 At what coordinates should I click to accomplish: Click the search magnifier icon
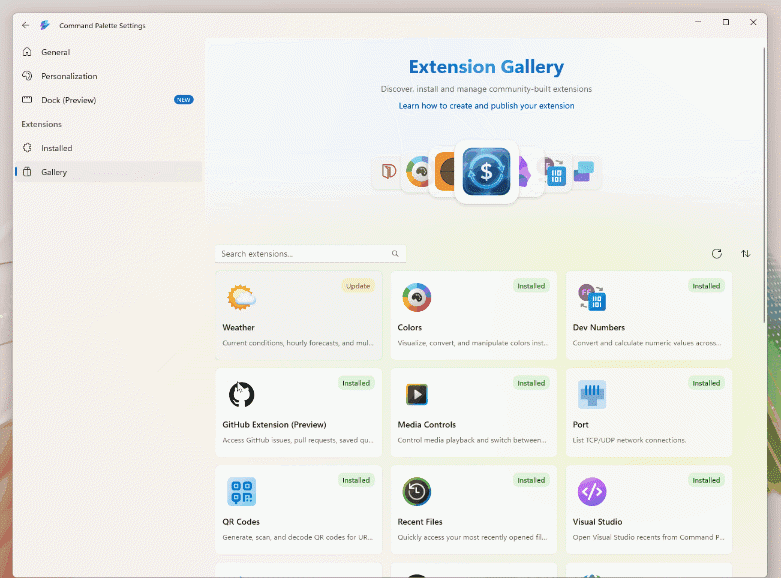pyautogui.click(x=395, y=254)
